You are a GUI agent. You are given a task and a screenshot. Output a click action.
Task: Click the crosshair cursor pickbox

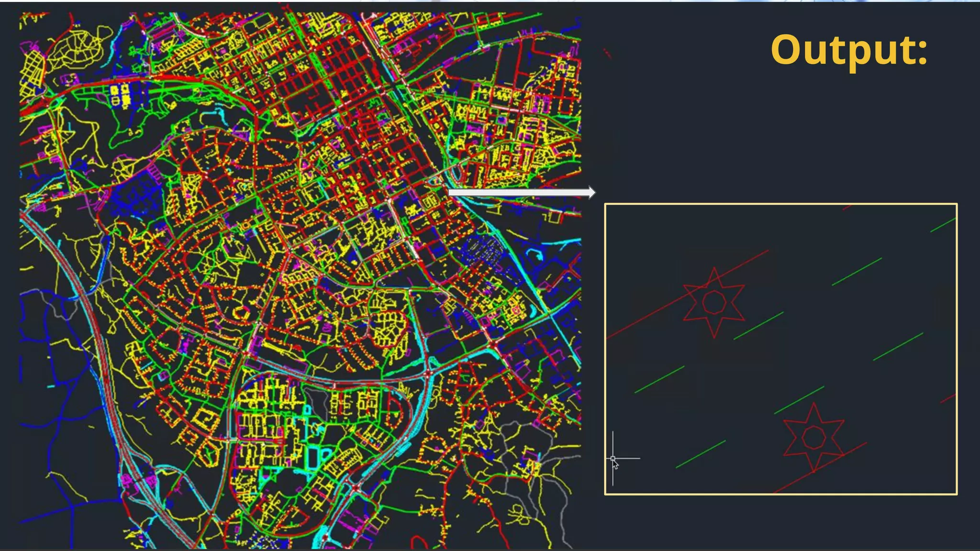point(613,458)
